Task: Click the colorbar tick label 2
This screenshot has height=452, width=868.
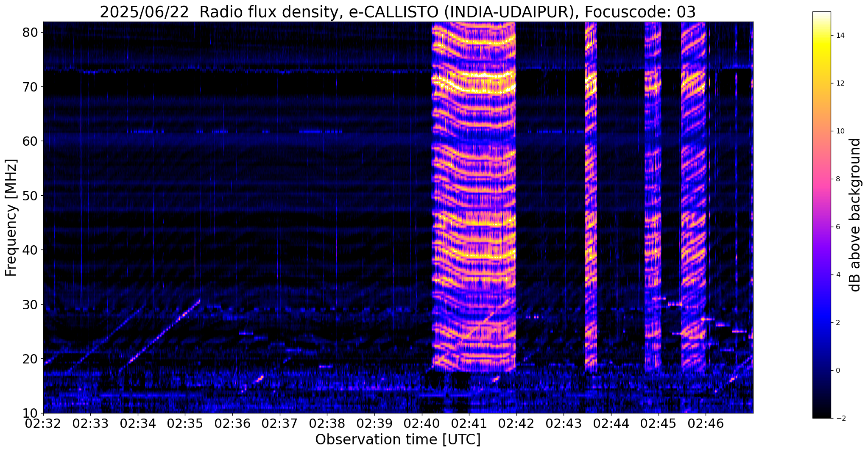Action: [837, 323]
